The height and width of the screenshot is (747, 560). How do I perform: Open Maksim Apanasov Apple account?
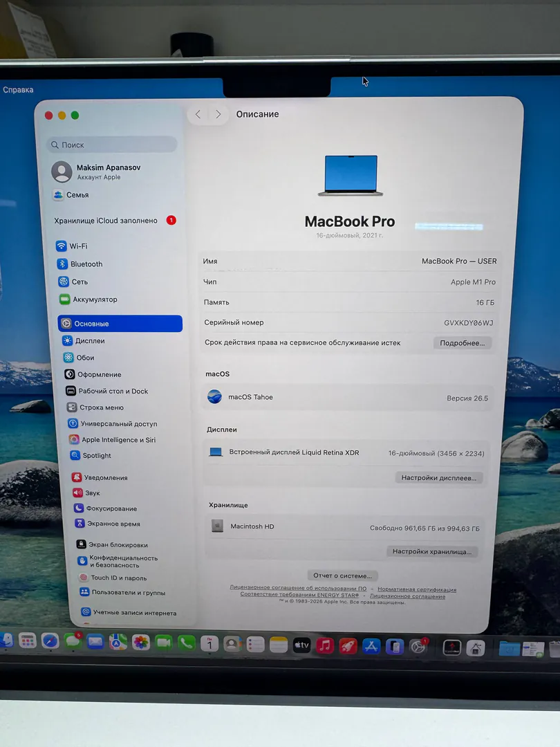pyautogui.click(x=97, y=172)
